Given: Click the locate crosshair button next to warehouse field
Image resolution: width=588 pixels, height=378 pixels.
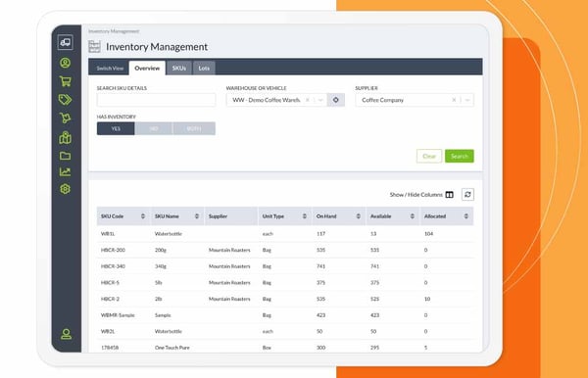Looking at the screenshot, I should click(x=335, y=100).
